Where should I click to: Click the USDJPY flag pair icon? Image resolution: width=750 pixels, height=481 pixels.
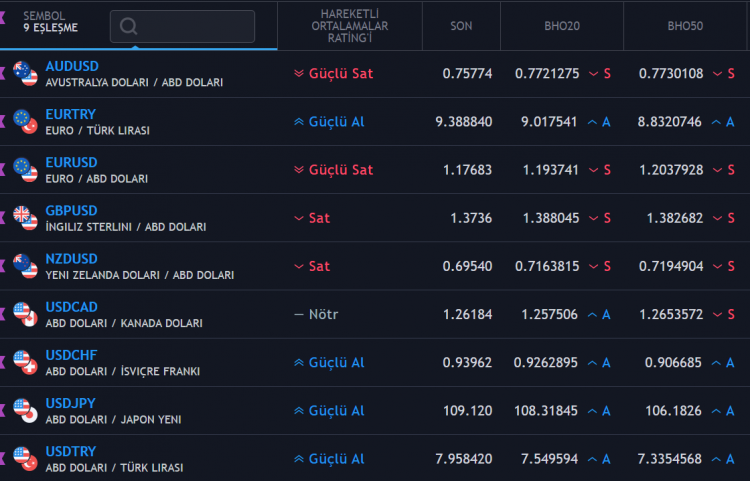pyautogui.click(x=25, y=410)
